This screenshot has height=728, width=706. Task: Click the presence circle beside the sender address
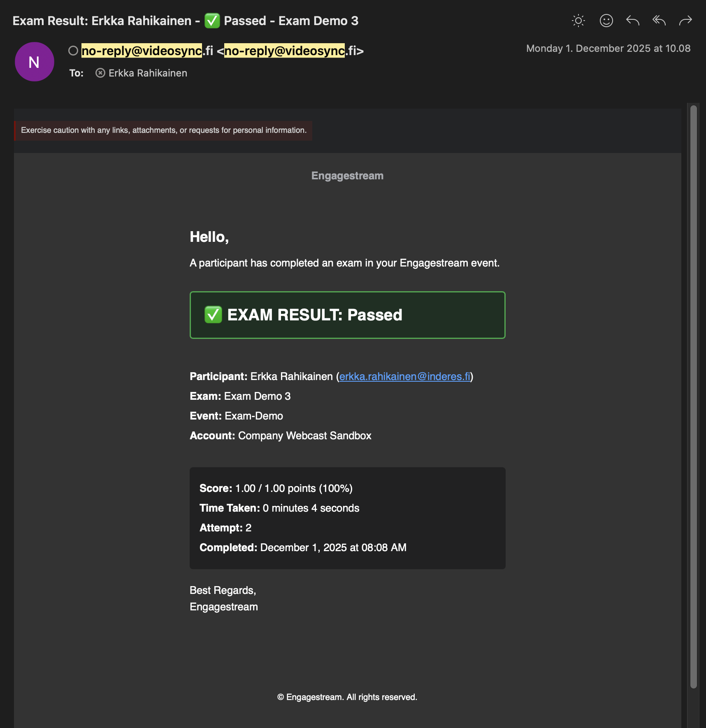click(x=73, y=51)
